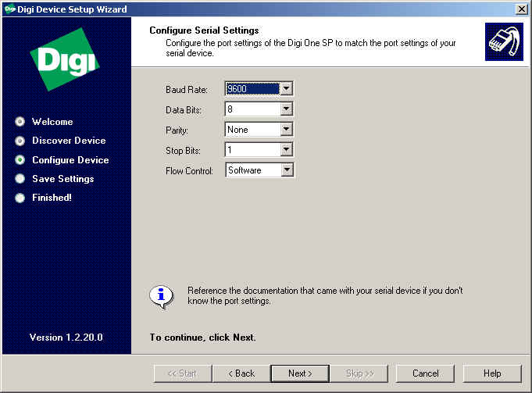This screenshot has width=532, height=393.
Task: Click the blue information bubble icon
Action: coord(161,295)
